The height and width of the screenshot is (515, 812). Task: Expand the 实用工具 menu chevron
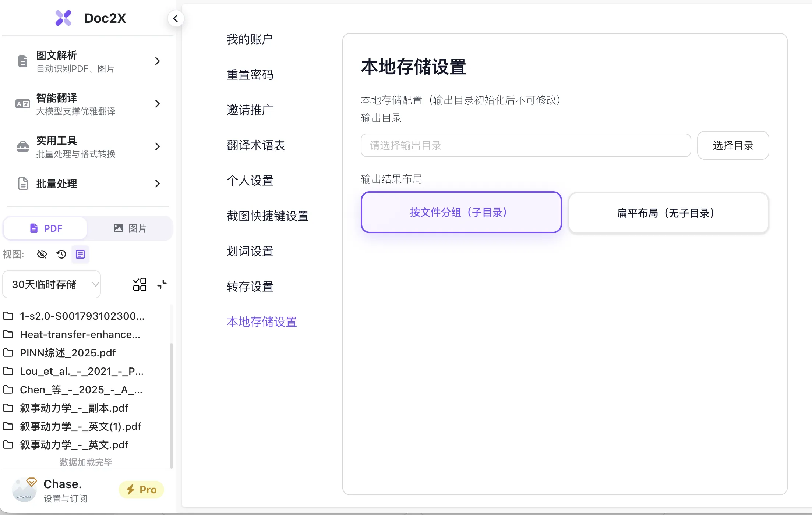158,146
